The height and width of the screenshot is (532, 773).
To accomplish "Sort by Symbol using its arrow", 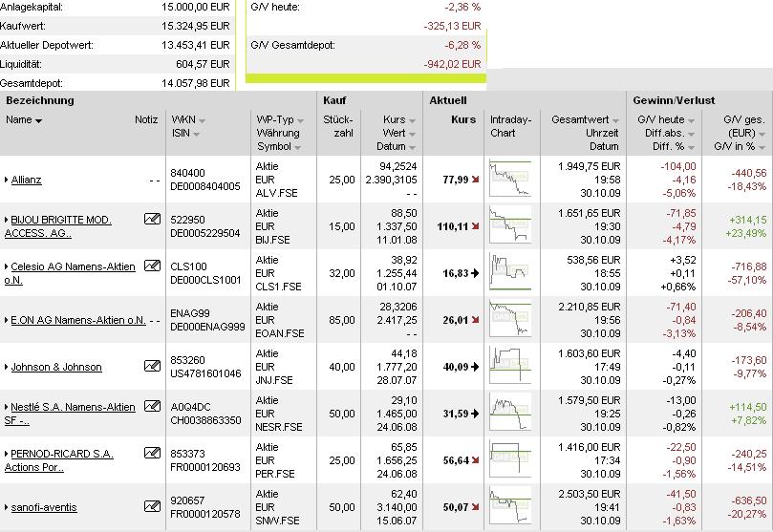I will pyautogui.click(x=297, y=148).
